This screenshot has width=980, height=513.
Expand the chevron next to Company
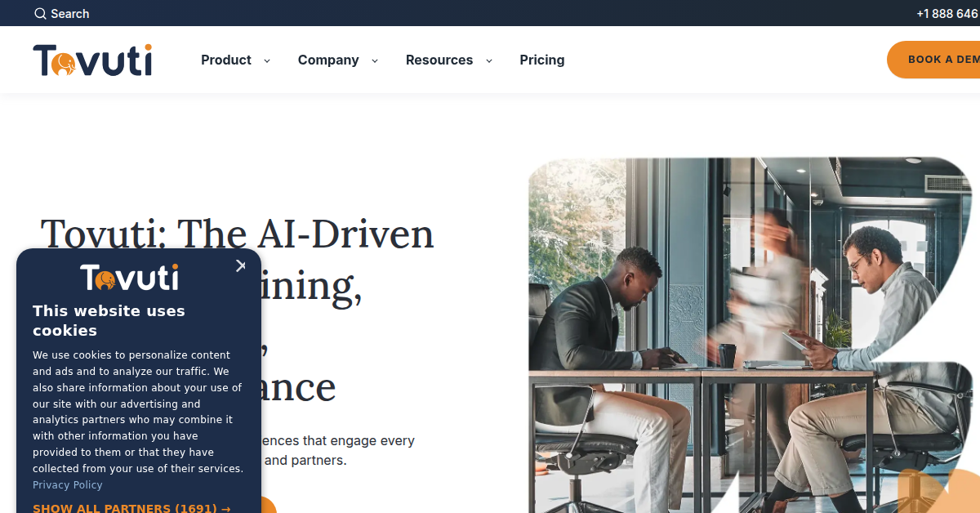pos(375,60)
